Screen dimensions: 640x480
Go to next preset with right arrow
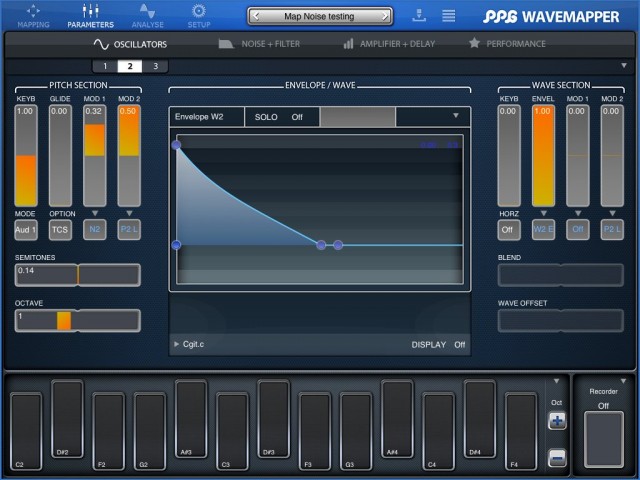pyautogui.click(x=383, y=16)
